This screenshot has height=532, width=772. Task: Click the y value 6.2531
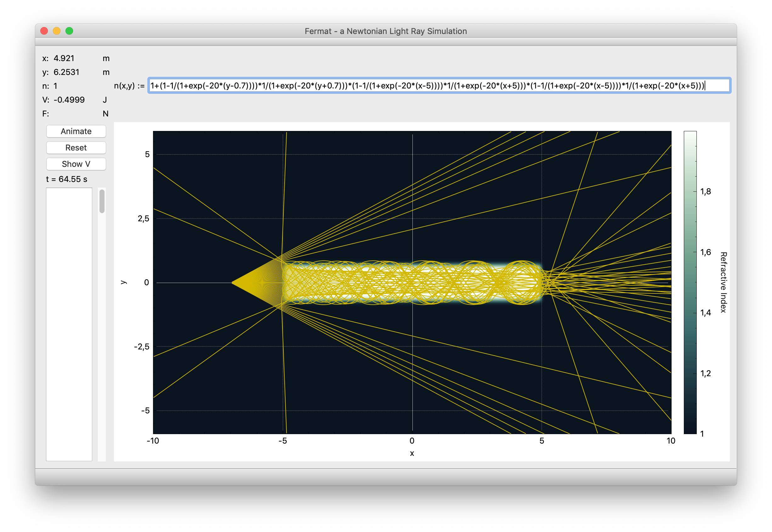[66, 72]
